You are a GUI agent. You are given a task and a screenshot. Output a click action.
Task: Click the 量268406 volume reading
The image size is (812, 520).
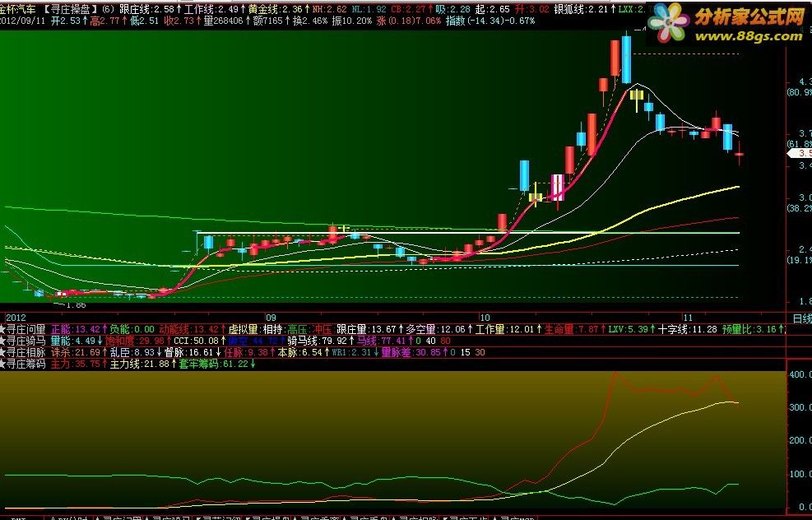coord(223,21)
